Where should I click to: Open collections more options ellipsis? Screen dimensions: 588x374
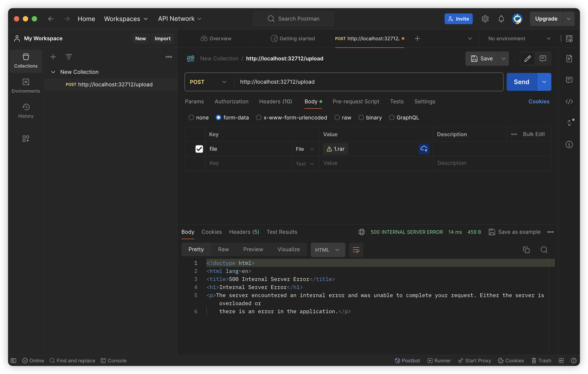(169, 57)
